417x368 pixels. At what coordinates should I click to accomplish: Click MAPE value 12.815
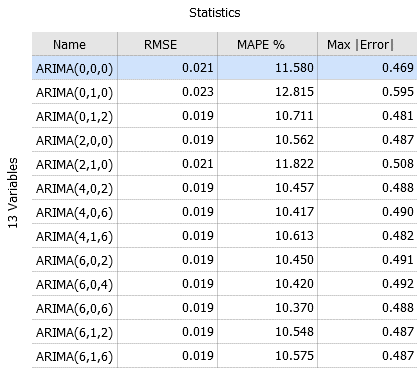(x=294, y=92)
